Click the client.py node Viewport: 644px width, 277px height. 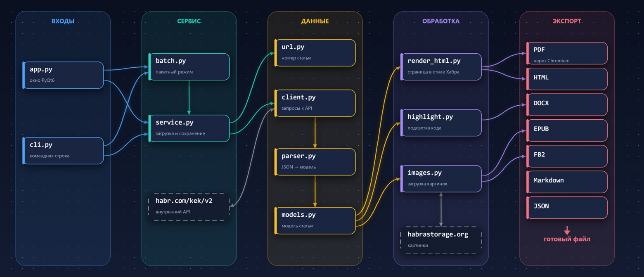315,103
